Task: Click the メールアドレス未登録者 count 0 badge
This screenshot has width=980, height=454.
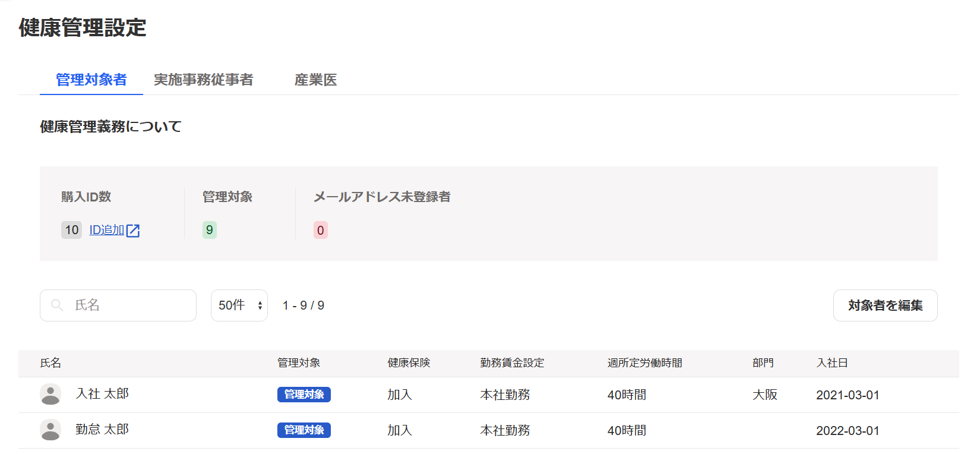Action: coord(321,230)
